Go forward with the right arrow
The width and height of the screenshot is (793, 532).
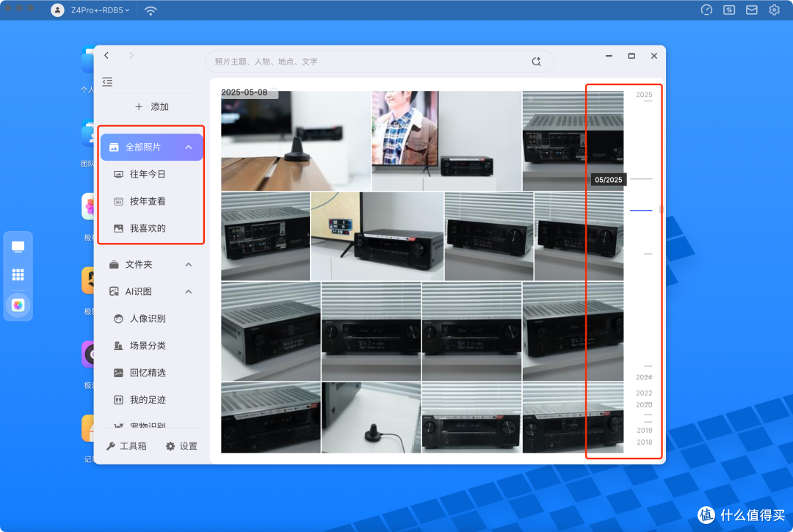coord(131,56)
